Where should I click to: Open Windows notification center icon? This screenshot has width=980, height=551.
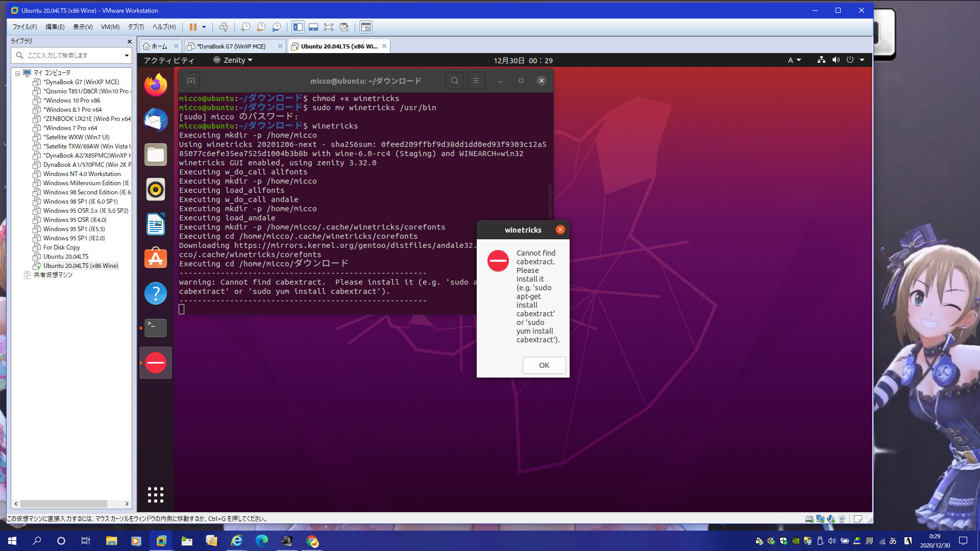pos(963,541)
